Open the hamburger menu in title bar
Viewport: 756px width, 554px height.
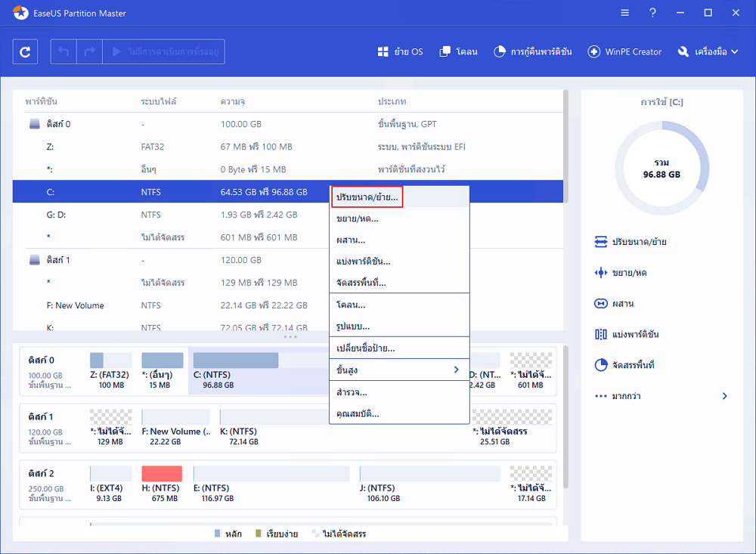point(625,13)
